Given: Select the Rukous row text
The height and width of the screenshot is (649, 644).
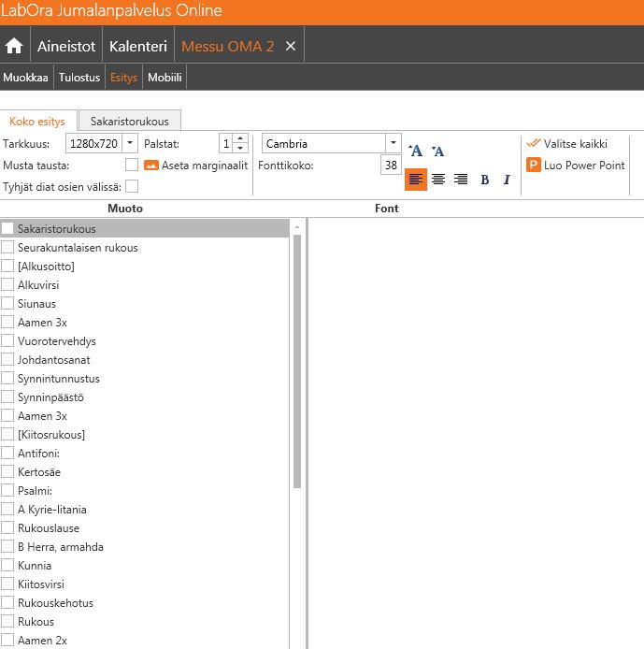Looking at the screenshot, I should pos(36,621).
